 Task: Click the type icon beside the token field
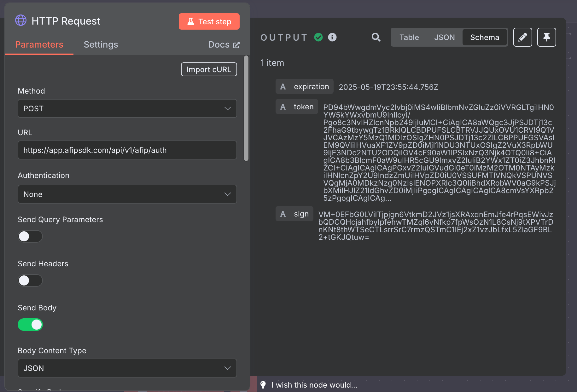tap(283, 107)
